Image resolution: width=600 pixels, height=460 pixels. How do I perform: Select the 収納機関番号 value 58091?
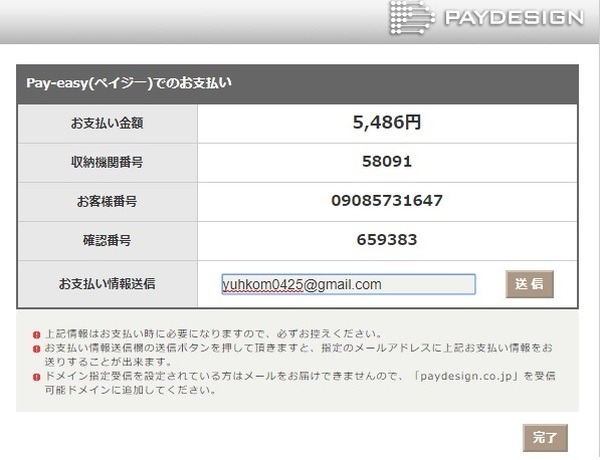tap(387, 161)
